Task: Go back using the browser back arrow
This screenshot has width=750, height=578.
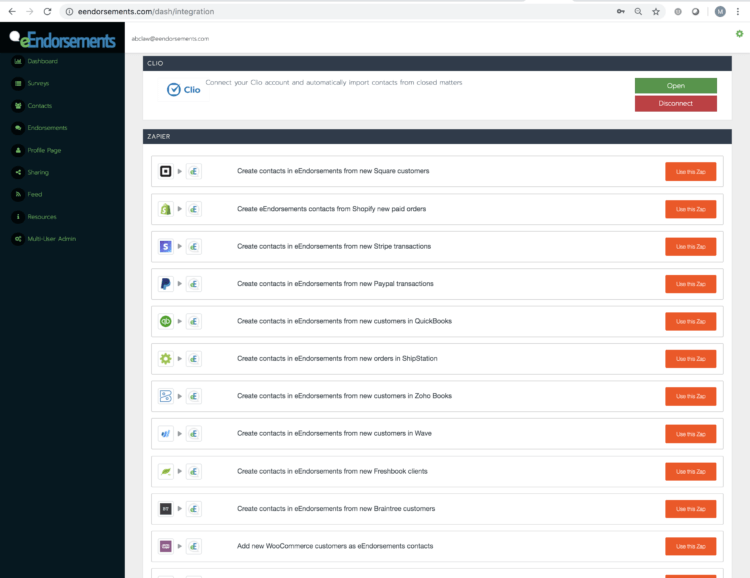Action: click(x=12, y=11)
